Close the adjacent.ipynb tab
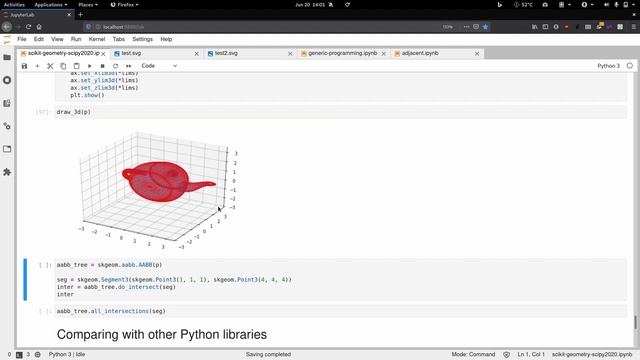 (477, 53)
